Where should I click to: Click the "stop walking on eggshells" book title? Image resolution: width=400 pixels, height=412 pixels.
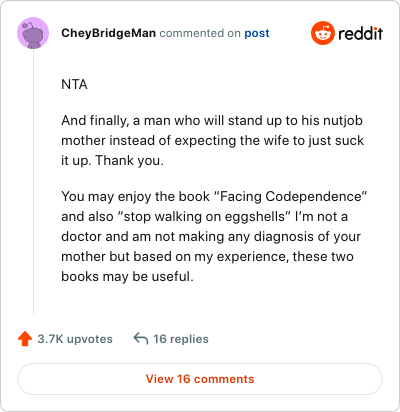[204, 217]
